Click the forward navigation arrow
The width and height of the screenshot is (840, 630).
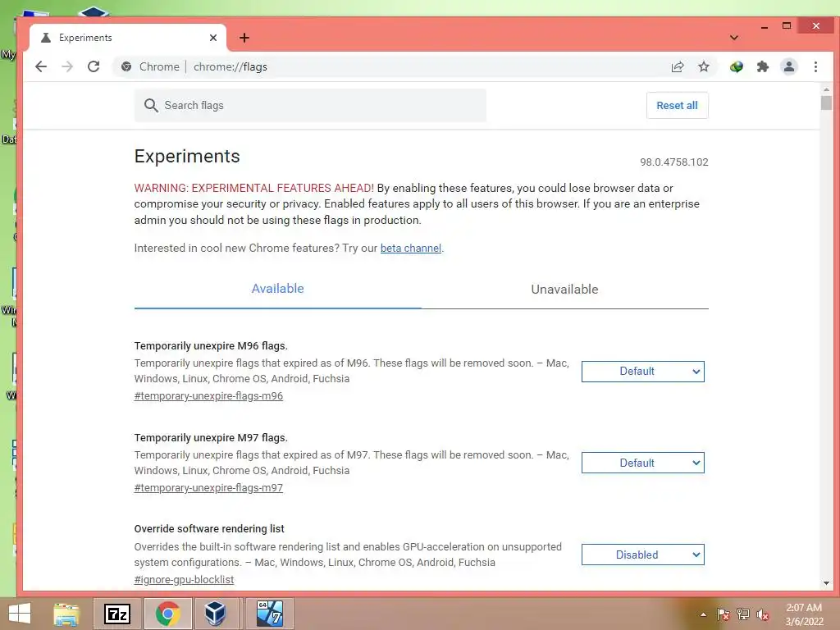[x=67, y=66]
